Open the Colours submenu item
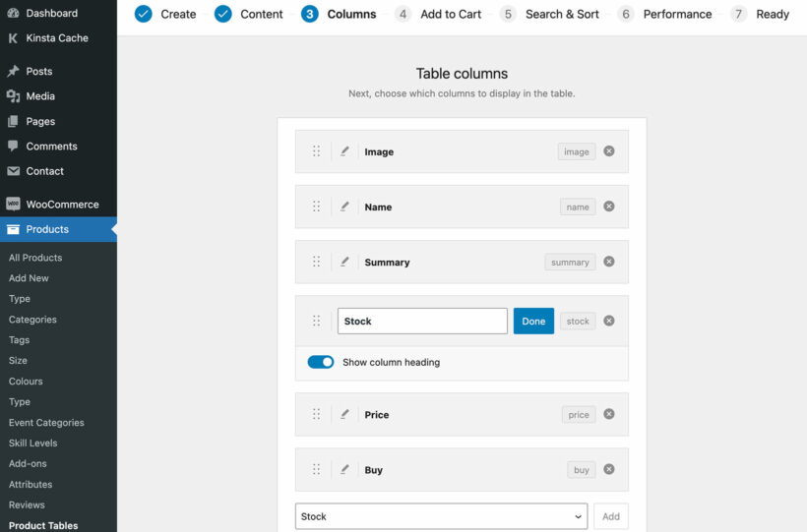Image resolution: width=807 pixels, height=532 pixels. pyautogui.click(x=26, y=382)
